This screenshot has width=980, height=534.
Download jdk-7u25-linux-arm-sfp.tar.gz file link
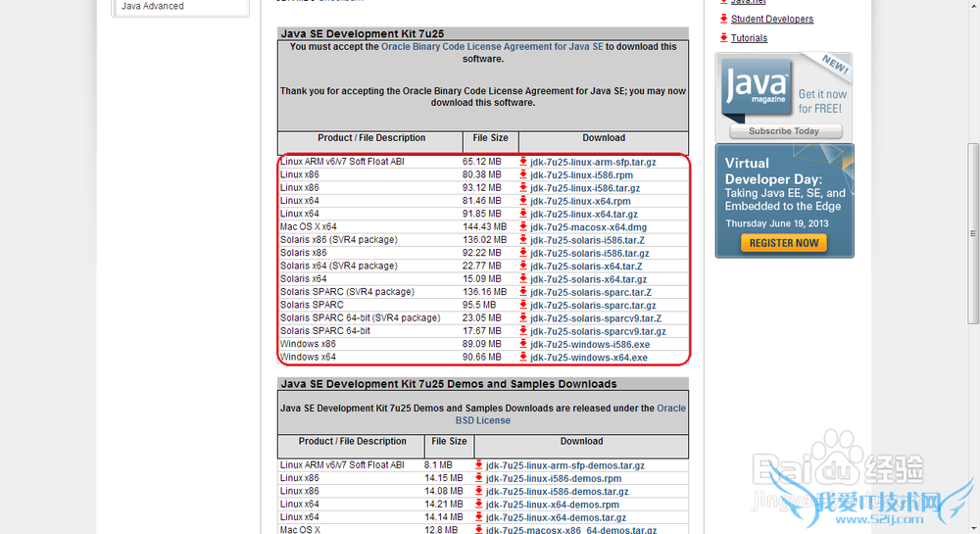point(593,163)
